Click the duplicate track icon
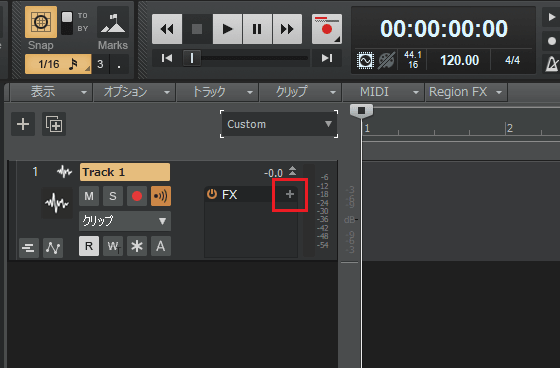 click(x=54, y=124)
